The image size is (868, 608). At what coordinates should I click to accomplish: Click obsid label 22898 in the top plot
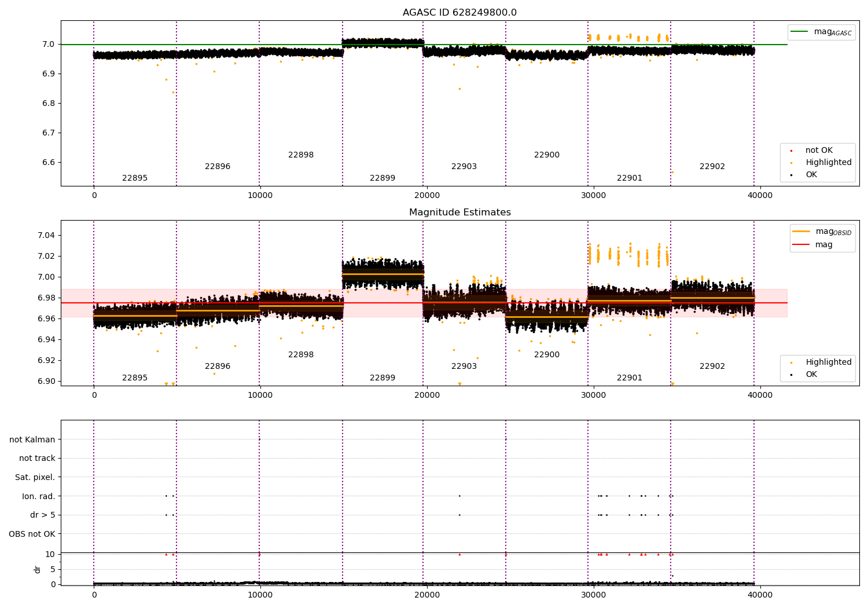[x=301, y=155]
